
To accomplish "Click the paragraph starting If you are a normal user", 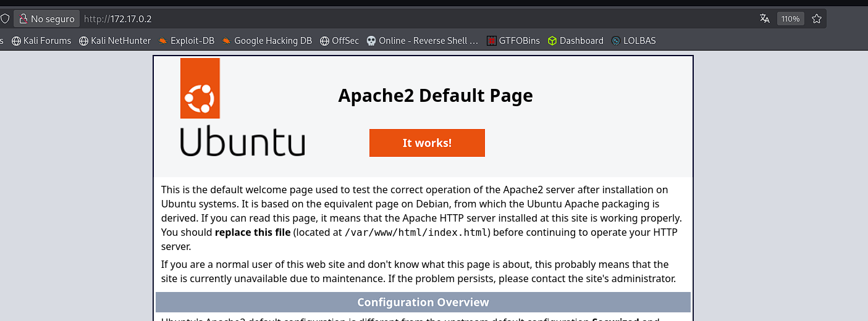I will tap(419, 272).
